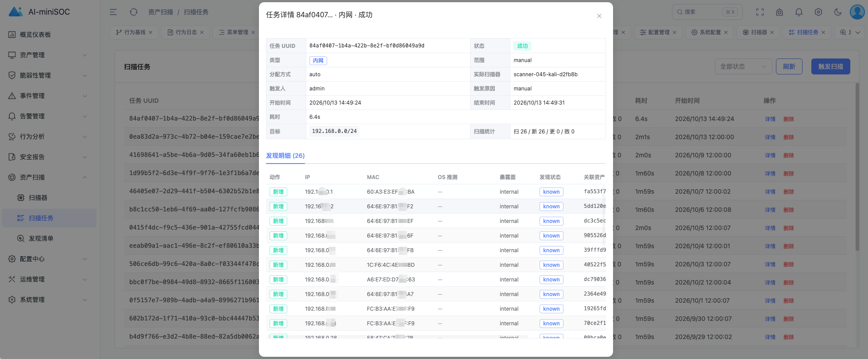
Task: Click the 内网 type tag
Action: (x=318, y=61)
